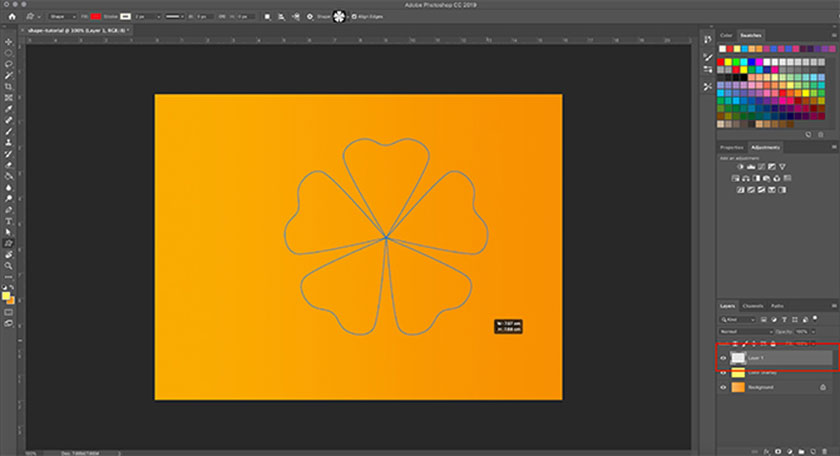The image size is (840, 456).
Task: Add a Hue/Saturation adjustment
Action: point(736,178)
